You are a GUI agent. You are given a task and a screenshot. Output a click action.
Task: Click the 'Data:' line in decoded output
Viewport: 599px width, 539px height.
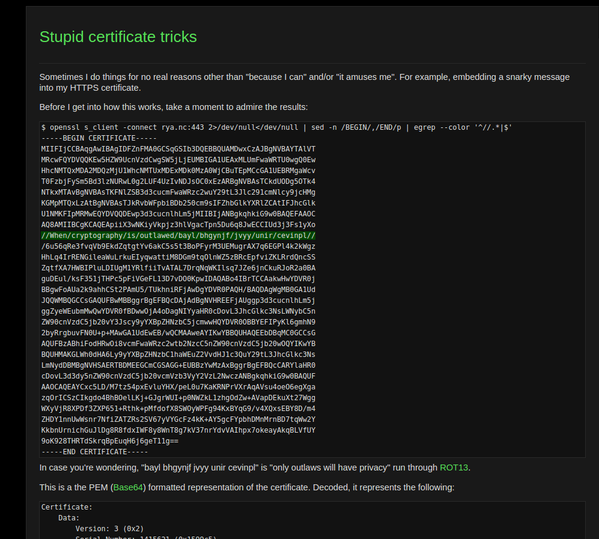click(69, 518)
